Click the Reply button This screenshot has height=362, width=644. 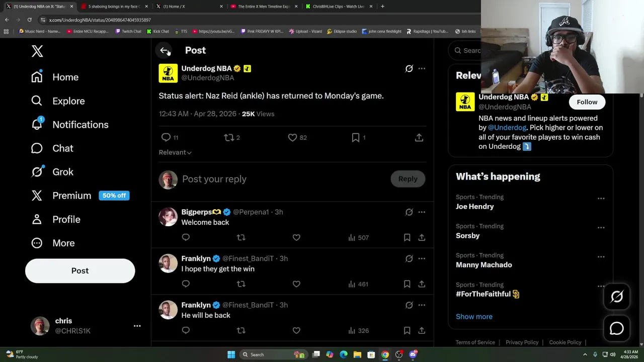point(408,179)
